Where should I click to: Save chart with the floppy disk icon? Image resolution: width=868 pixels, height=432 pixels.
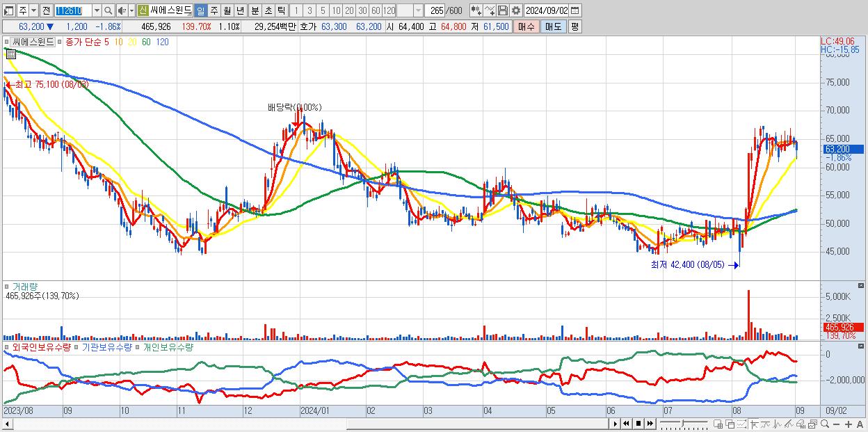click(x=503, y=10)
